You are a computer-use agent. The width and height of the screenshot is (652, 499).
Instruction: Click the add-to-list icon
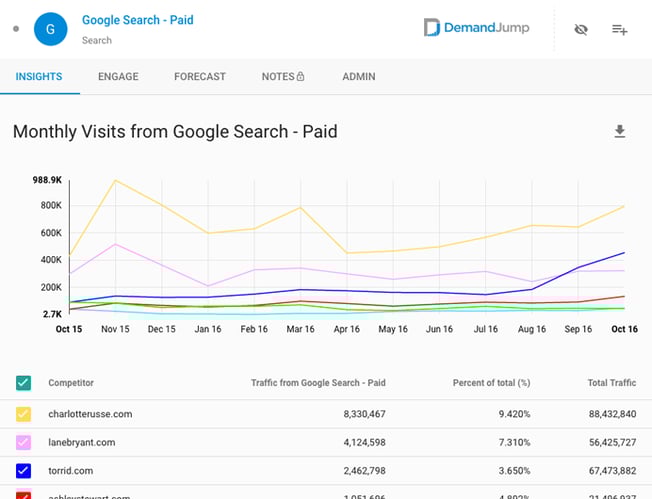pyautogui.click(x=620, y=30)
